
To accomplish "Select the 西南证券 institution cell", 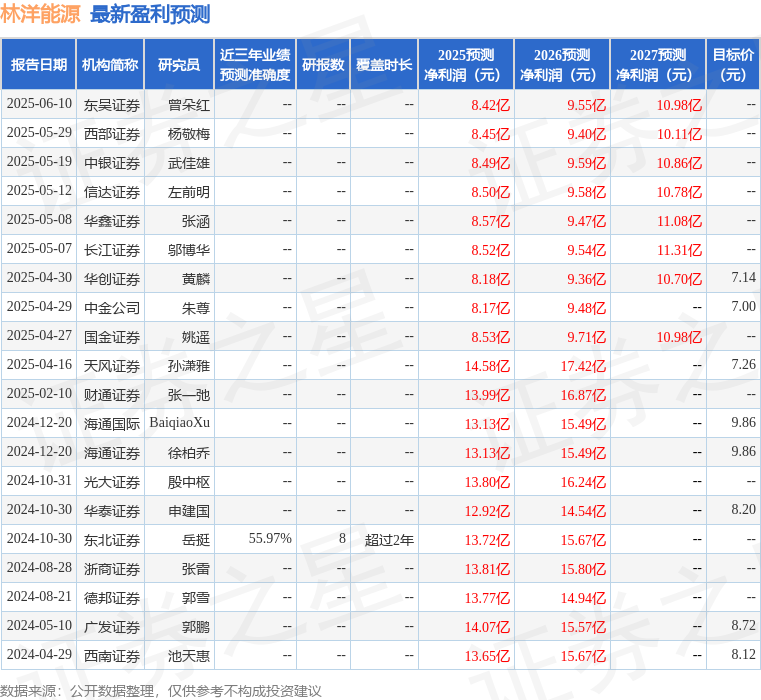I will [x=112, y=656].
